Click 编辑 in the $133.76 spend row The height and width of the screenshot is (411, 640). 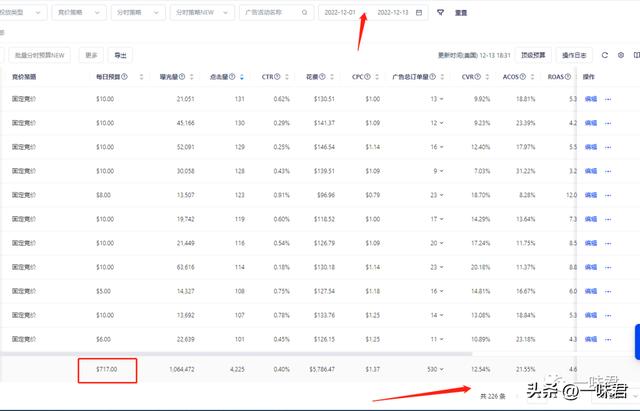[591, 315]
